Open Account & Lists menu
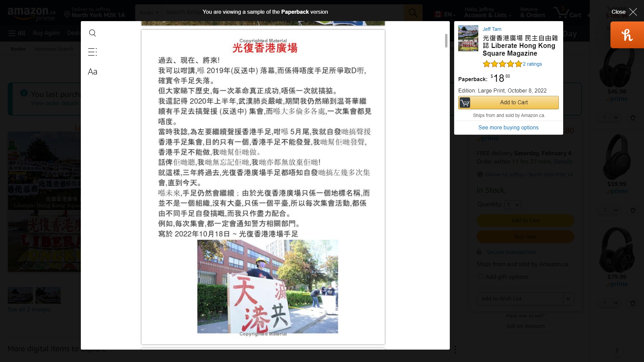The image size is (644, 362). [x=488, y=12]
